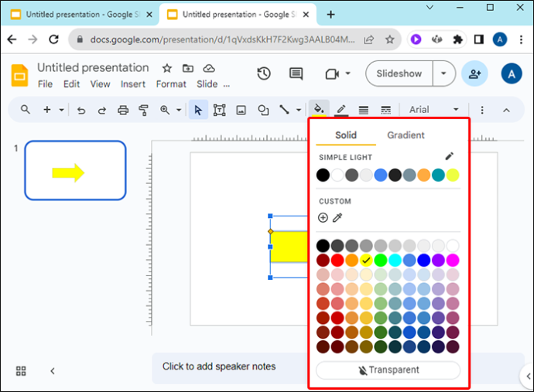Image resolution: width=534 pixels, height=392 pixels.
Task: Start a video call with camera icon
Action: point(332,74)
